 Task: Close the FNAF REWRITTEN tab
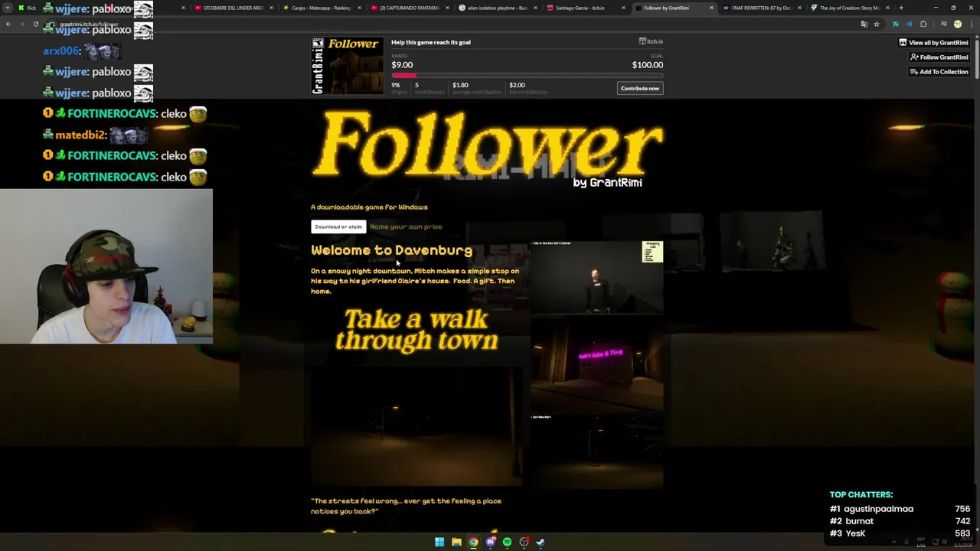click(799, 8)
